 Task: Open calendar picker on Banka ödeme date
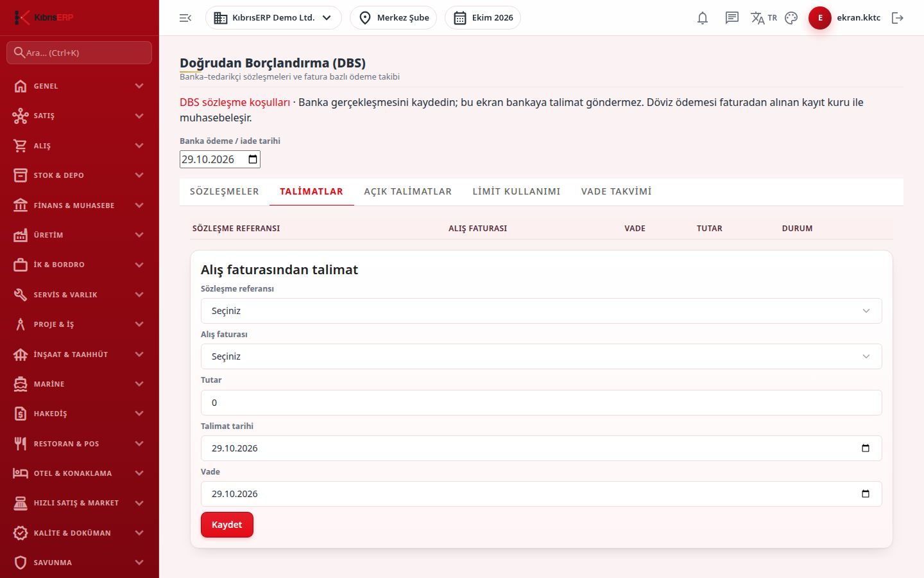[253, 159]
